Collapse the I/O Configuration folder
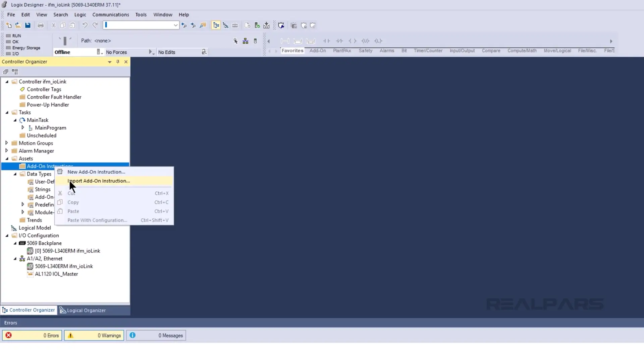This screenshot has height=362, width=644. point(7,235)
